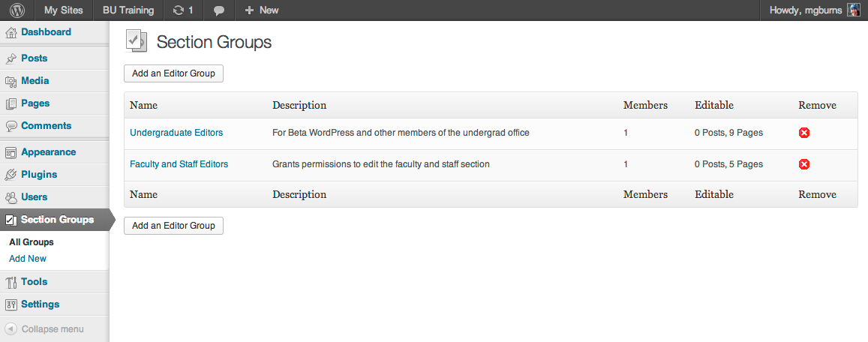Open the My Sites menu

(x=64, y=10)
